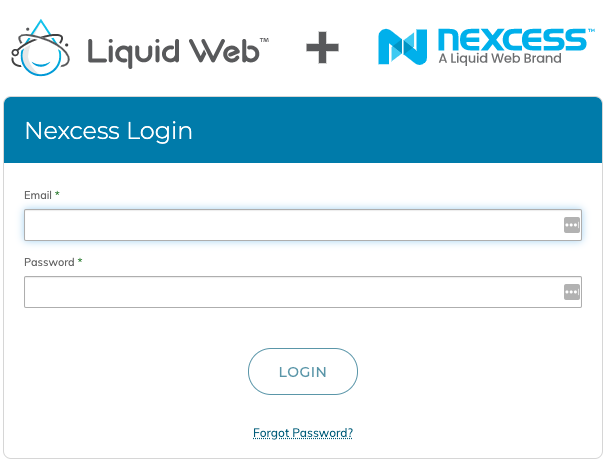Viewport: 608px width, 462px height.
Task: Click the green asterisk next to Password
Action: pos(80,260)
